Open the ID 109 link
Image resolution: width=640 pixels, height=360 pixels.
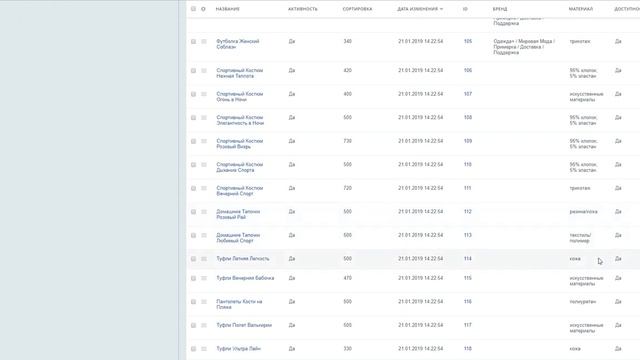[468, 141]
